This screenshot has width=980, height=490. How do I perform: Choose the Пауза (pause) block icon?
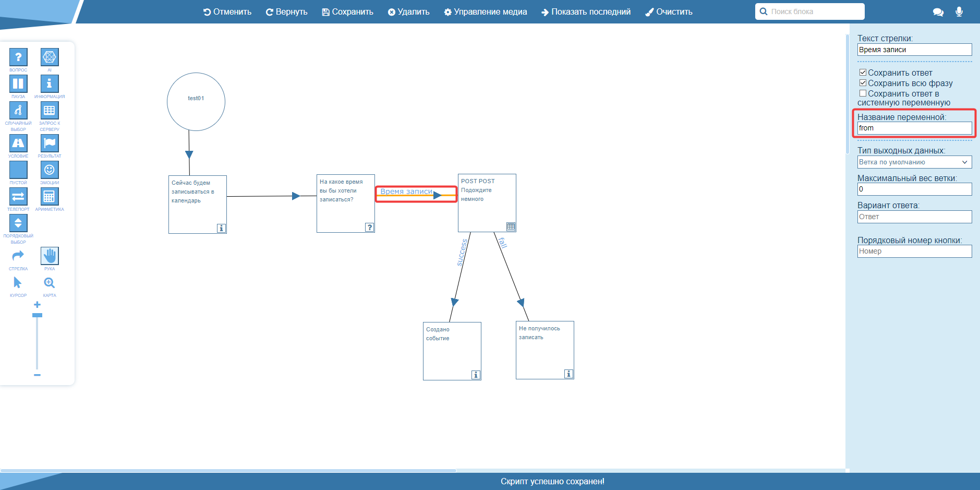pos(18,83)
